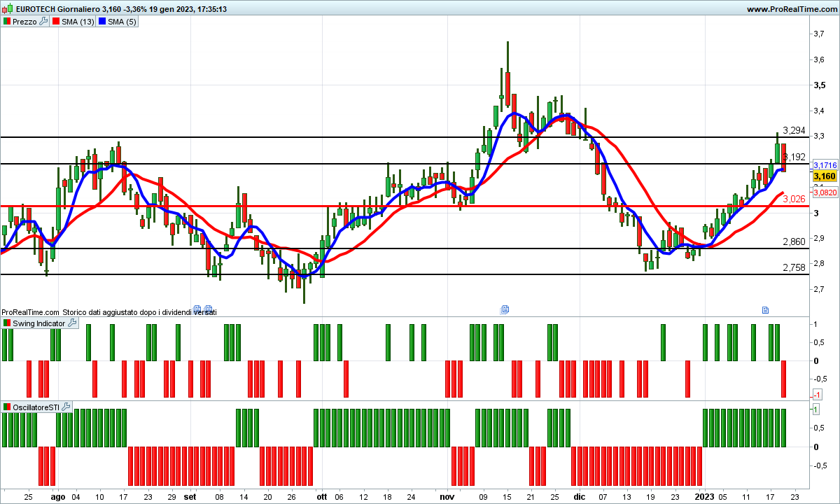Click the blue SMA (5) color swatch
This screenshot has height=504, width=840.
[x=102, y=22]
